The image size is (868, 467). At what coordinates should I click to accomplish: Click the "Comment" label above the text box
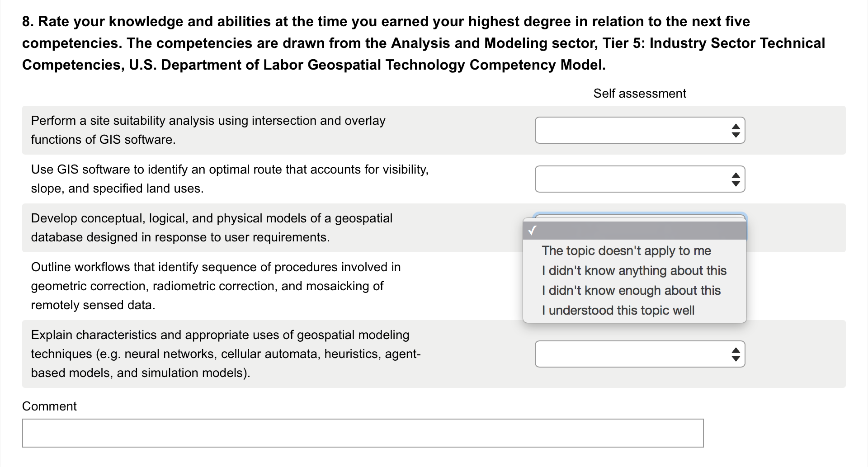[x=49, y=406]
